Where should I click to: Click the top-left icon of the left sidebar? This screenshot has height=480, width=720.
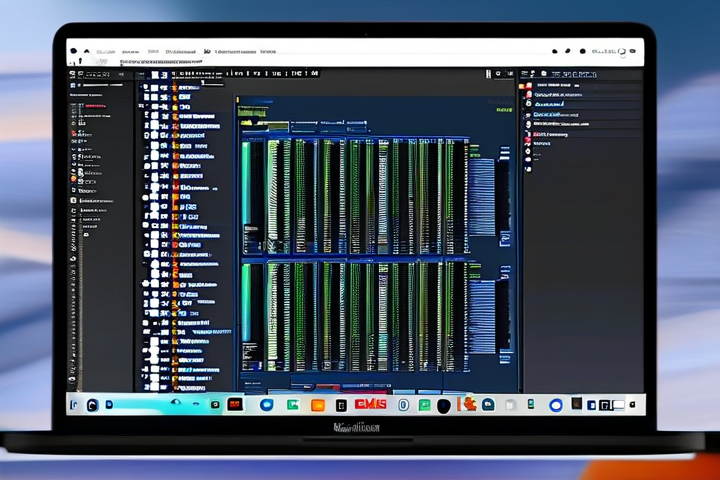(73, 73)
